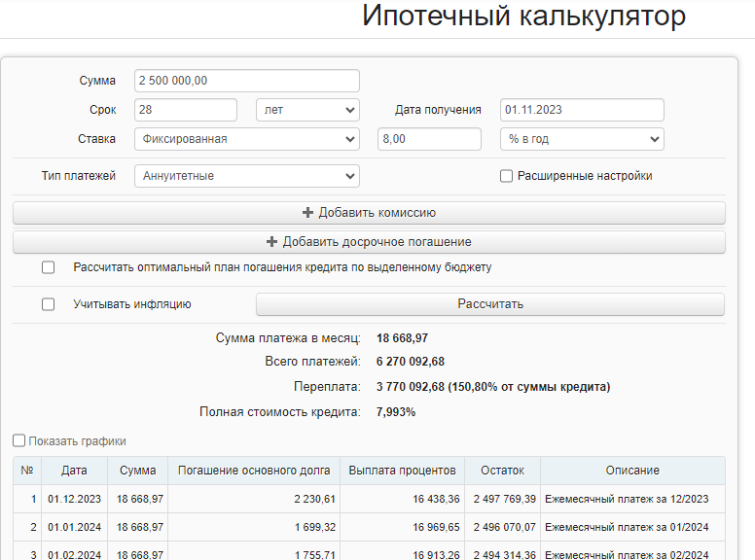Click the Сумма input field with 2 500 000,00
Viewport: 755px width, 560px height.
click(246, 81)
